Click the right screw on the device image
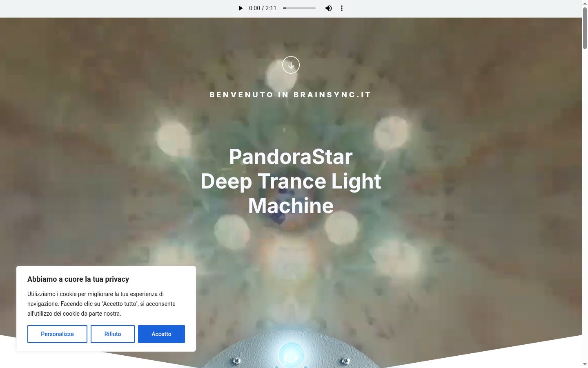Viewport: 588px width, 368px height. [345, 361]
